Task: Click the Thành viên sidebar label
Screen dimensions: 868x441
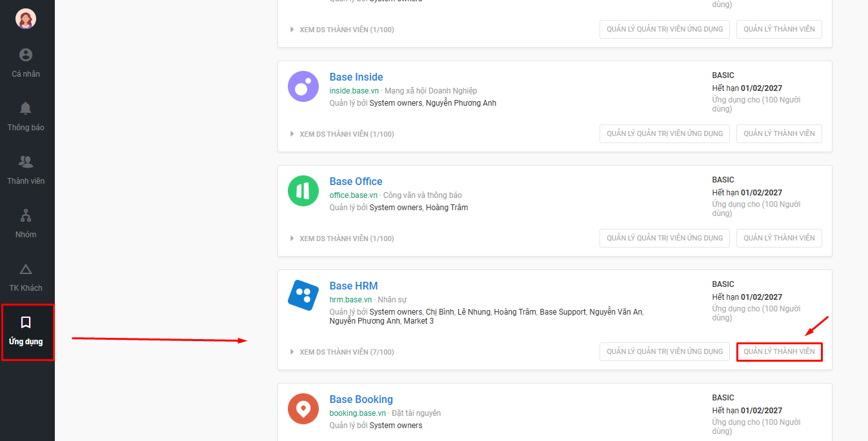Action: click(x=26, y=181)
